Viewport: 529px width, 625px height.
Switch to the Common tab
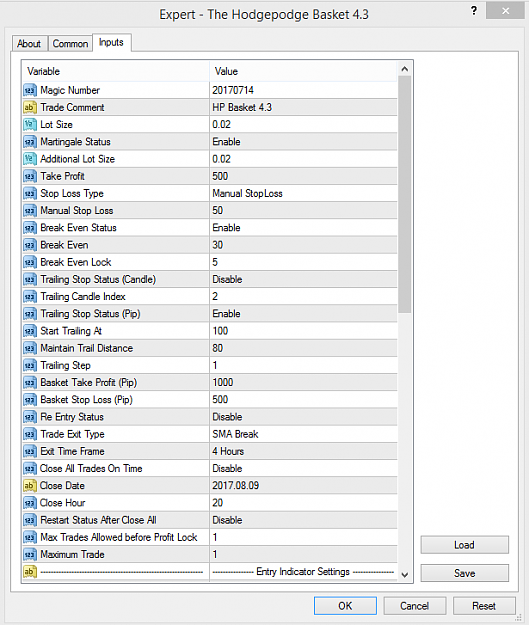pos(70,43)
